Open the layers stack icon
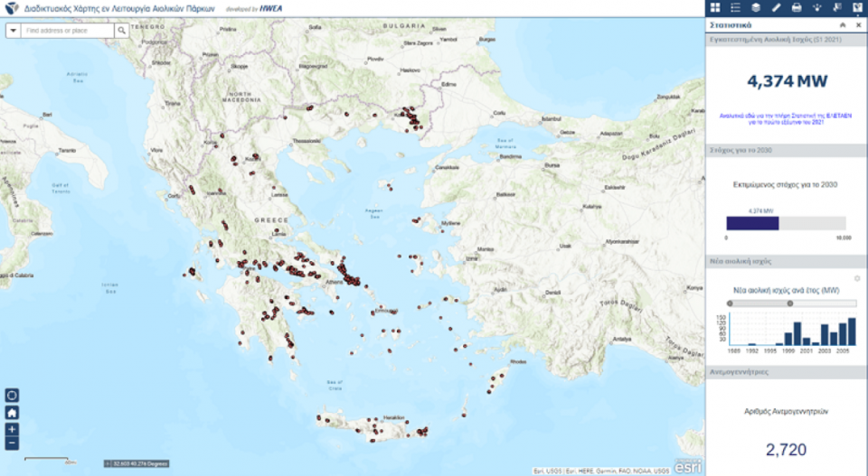Image resolution: width=868 pixels, height=476 pixels. click(756, 8)
